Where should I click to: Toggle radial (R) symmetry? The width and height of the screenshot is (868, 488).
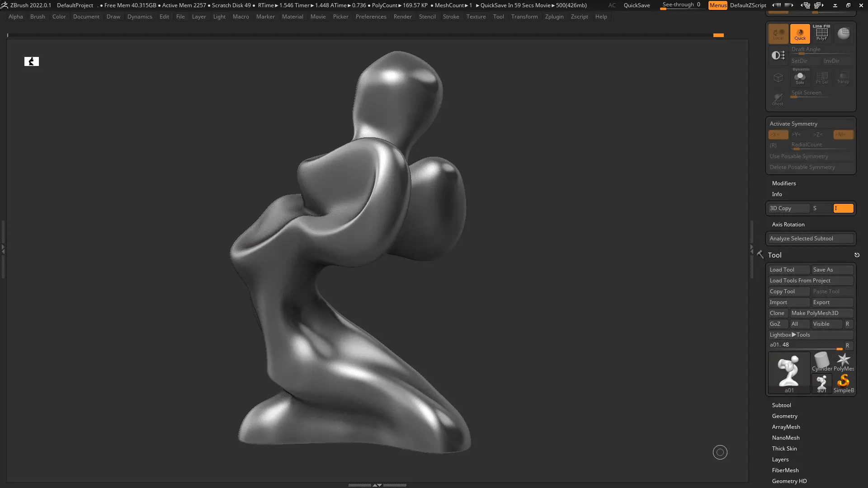(x=778, y=145)
